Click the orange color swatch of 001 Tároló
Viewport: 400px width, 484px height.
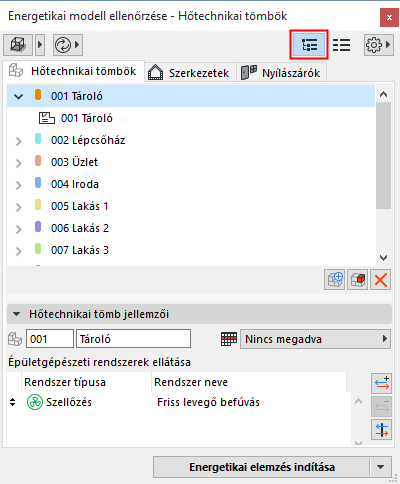click(x=38, y=95)
